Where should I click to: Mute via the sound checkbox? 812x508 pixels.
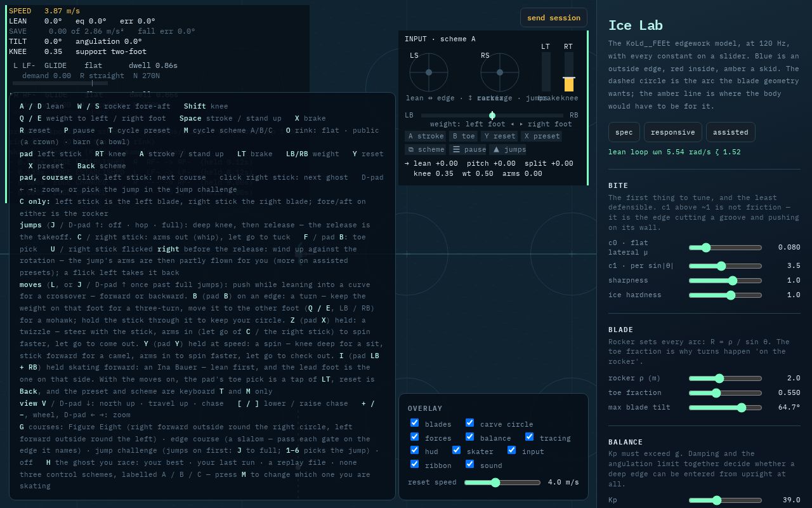(470, 464)
